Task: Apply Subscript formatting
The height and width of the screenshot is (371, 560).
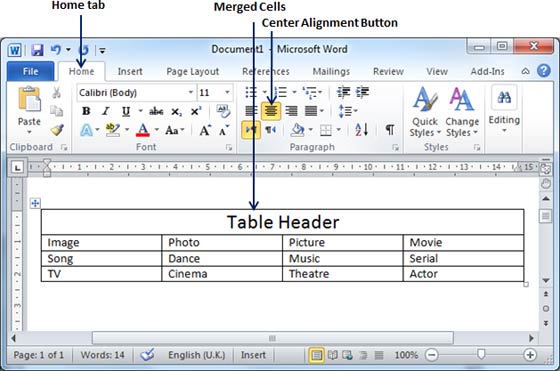Action: pyautogui.click(x=176, y=112)
